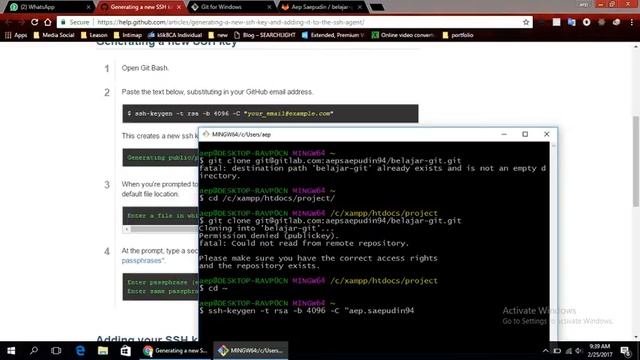The width and height of the screenshot is (640, 360).
Task: Open the Chrome menu (three dots)
Action: 631,22
